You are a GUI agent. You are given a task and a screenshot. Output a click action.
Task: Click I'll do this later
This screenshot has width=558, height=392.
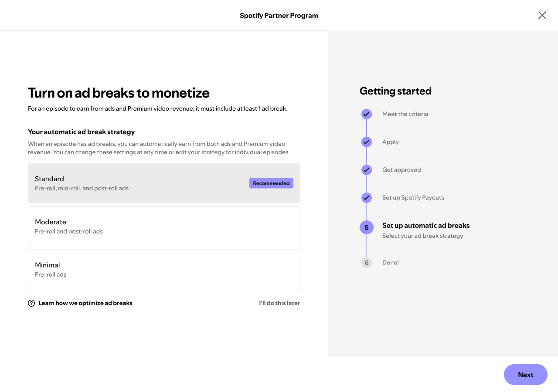point(279,303)
